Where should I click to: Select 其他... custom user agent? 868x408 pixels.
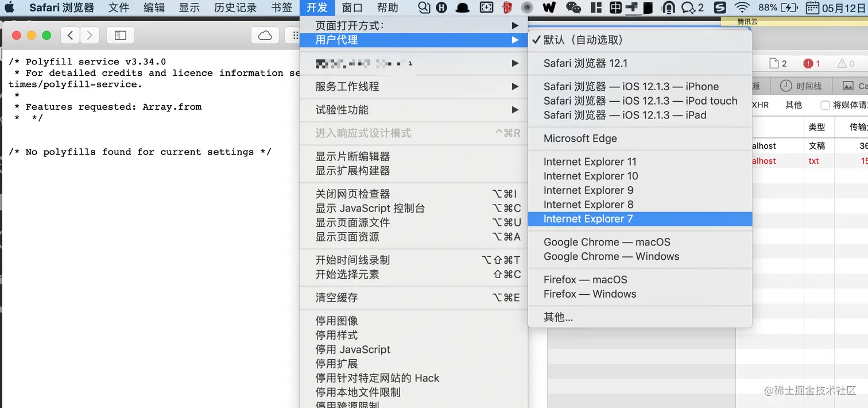click(x=640, y=317)
